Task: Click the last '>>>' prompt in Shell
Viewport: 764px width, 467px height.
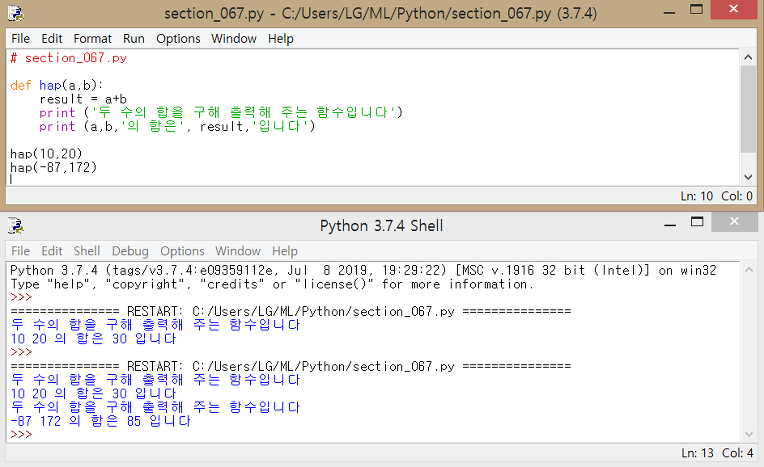Action: coord(21,434)
